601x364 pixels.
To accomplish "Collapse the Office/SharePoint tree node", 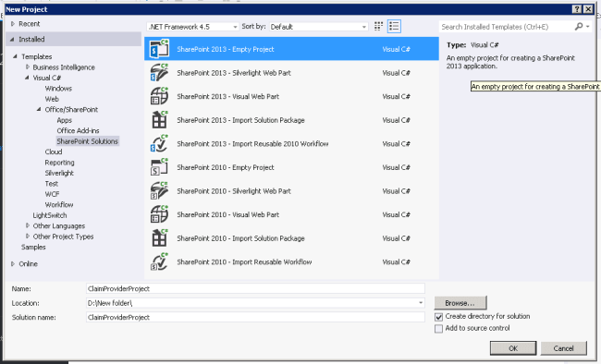I will pos(39,110).
